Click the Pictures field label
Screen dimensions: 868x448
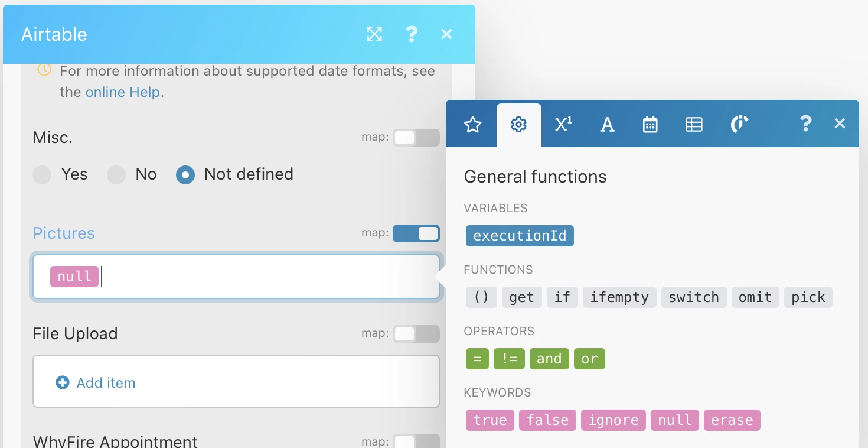pos(64,233)
